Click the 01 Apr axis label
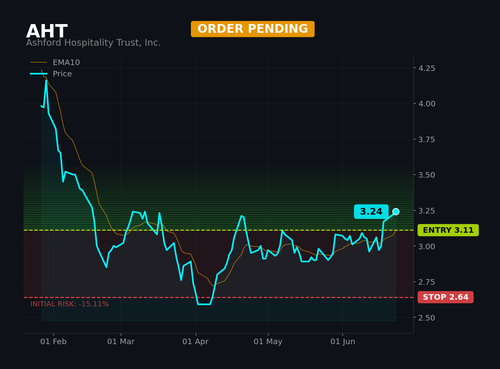The height and width of the screenshot is (369, 500). (195, 342)
